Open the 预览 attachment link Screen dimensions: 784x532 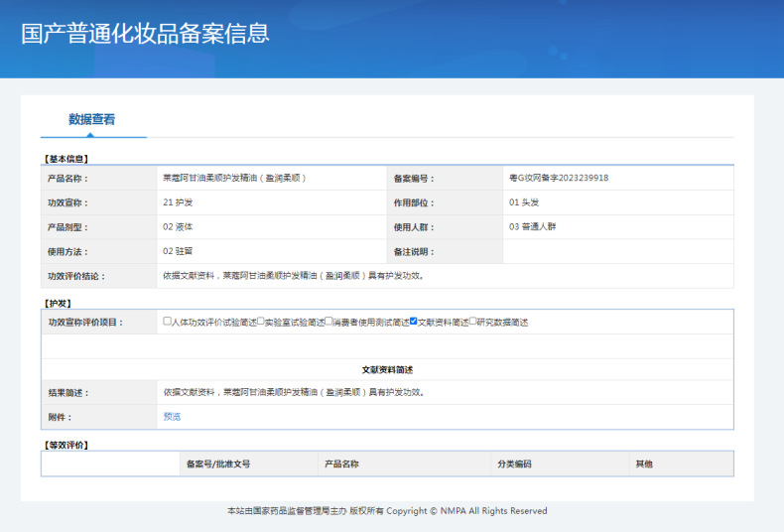click(x=172, y=417)
